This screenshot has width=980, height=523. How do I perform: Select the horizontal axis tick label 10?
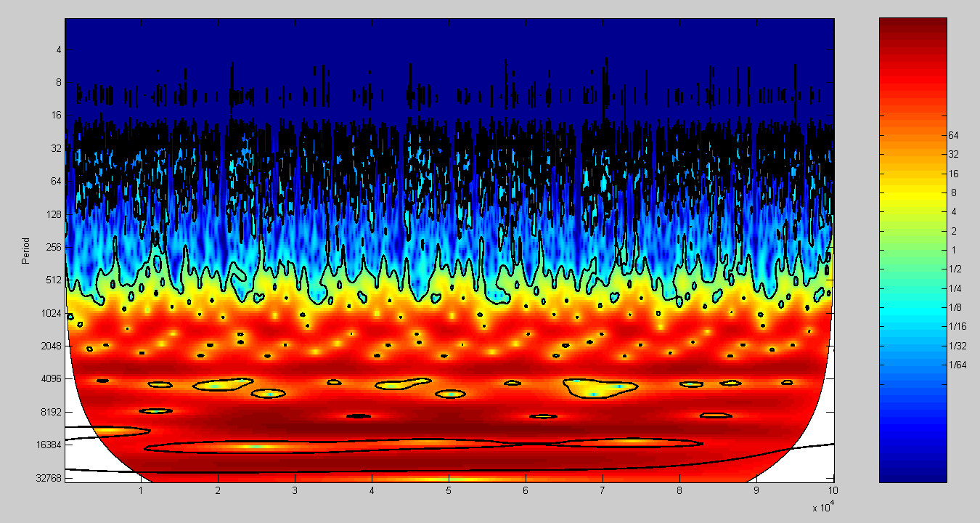click(833, 492)
